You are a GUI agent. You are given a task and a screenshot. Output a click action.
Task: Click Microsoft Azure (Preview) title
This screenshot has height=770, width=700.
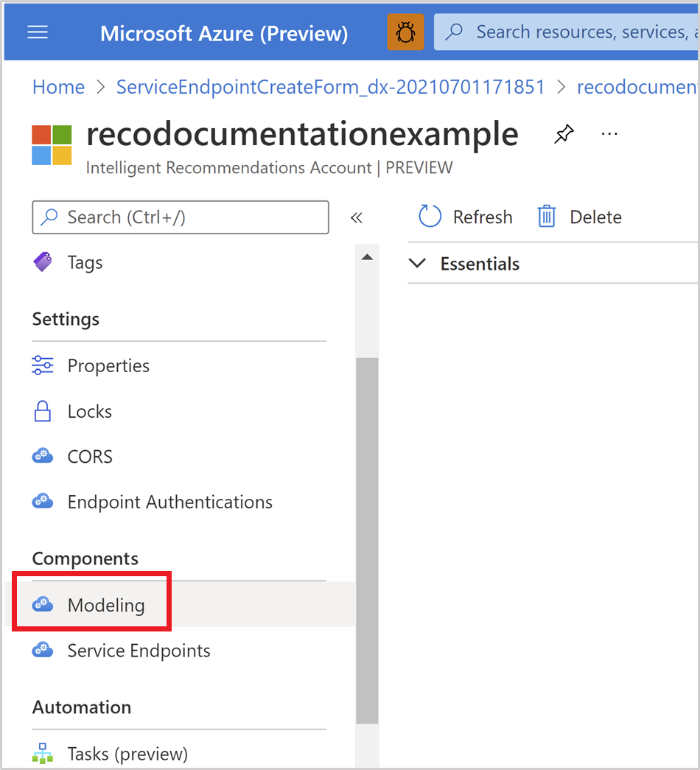pyautogui.click(x=224, y=33)
